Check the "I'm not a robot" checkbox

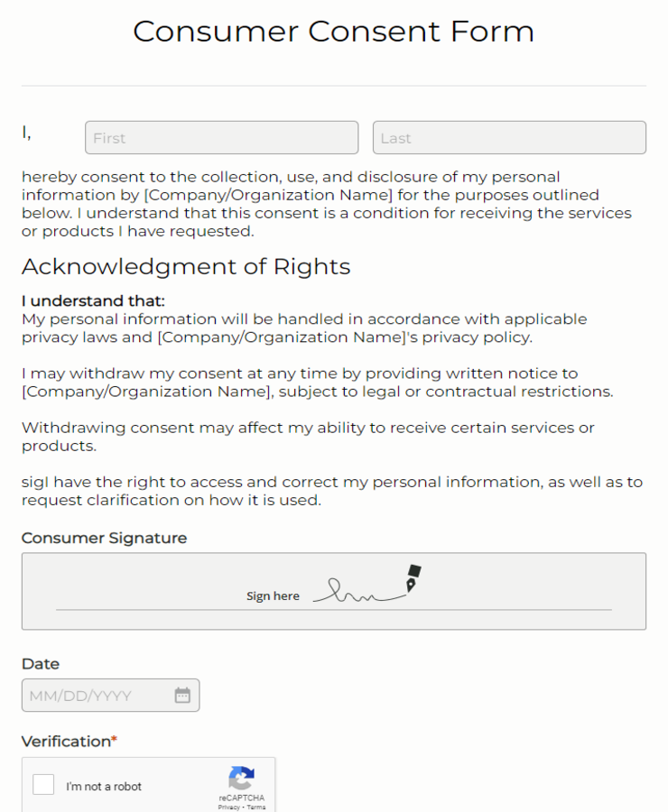click(43, 784)
